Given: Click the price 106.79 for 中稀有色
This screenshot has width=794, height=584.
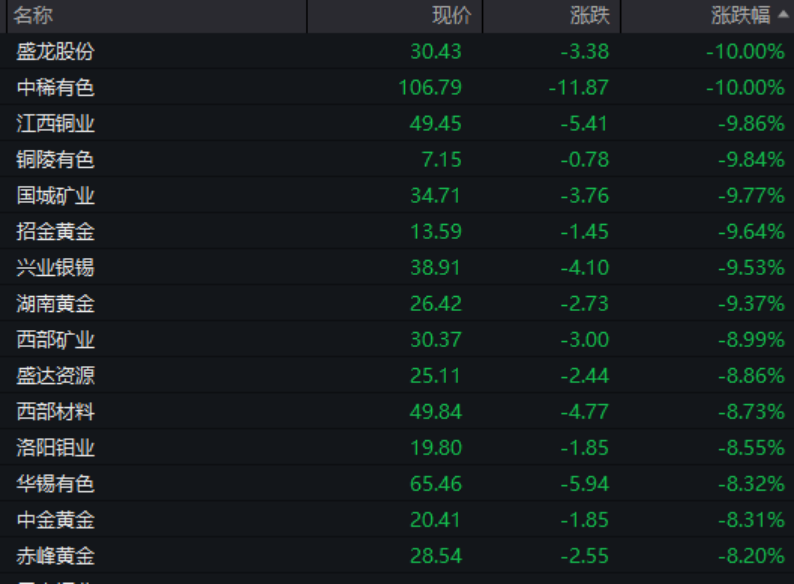Looking at the screenshot, I should tap(430, 87).
